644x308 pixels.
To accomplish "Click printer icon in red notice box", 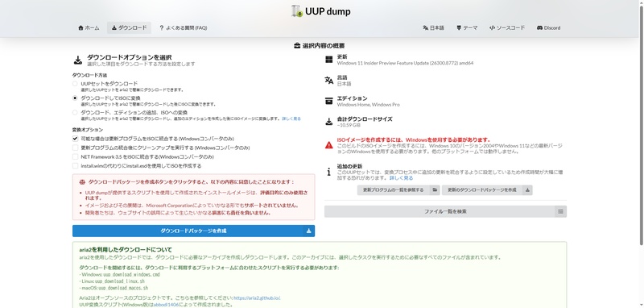I will click(x=82, y=181).
